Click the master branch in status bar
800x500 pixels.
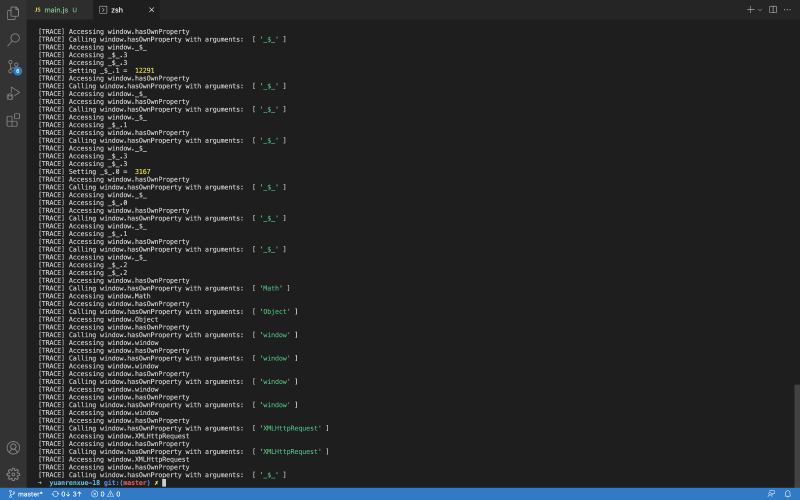pos(26,494)
